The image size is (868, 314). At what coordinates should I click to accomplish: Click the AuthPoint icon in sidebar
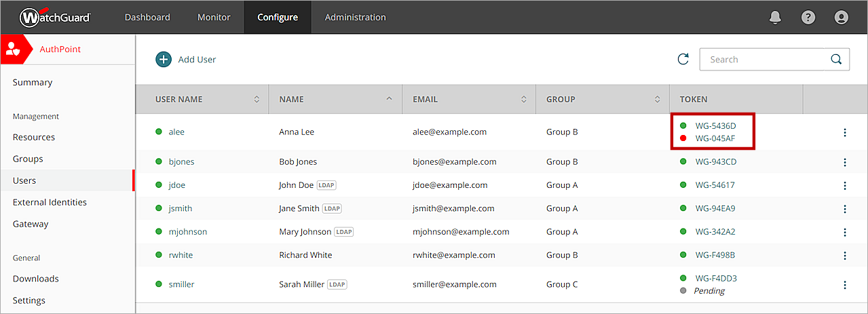tap(14, 50)
